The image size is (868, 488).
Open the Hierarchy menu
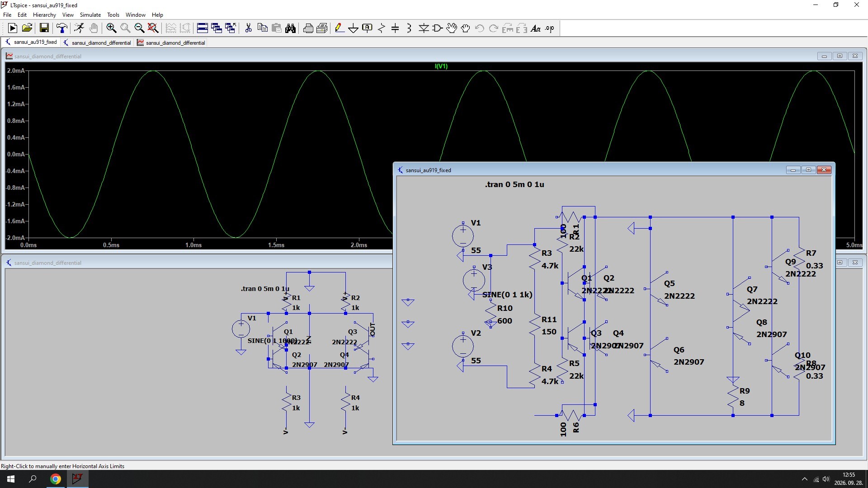[x=44, y=15]
